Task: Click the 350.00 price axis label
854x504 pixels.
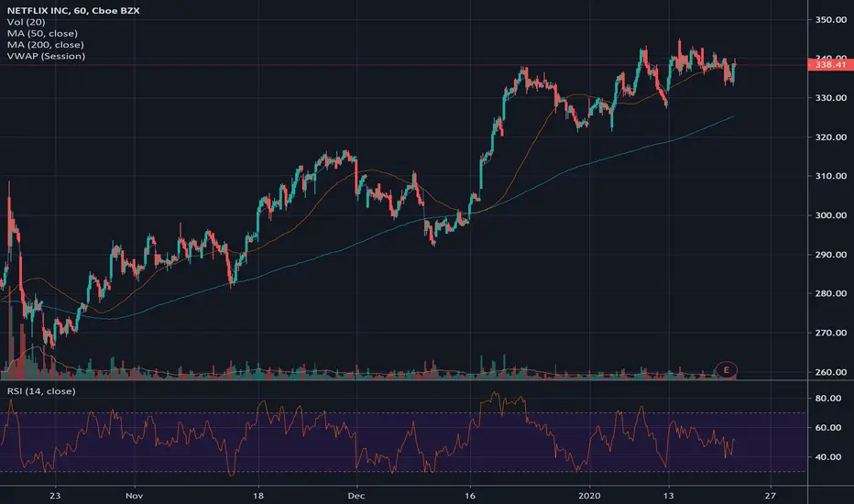Action: 830,19
